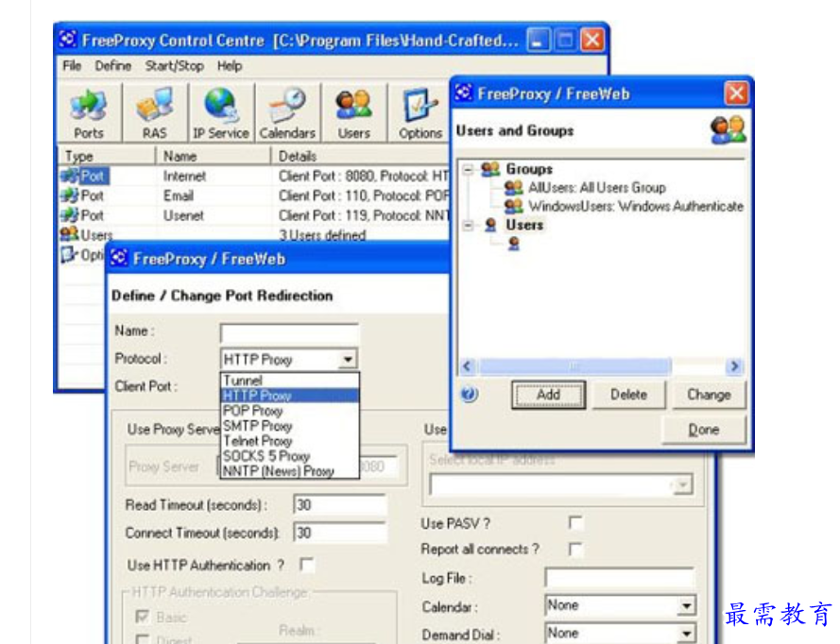Enable the Use PASV checkbox
Viewport: 840px width, 644px height.
pos(574,522)
